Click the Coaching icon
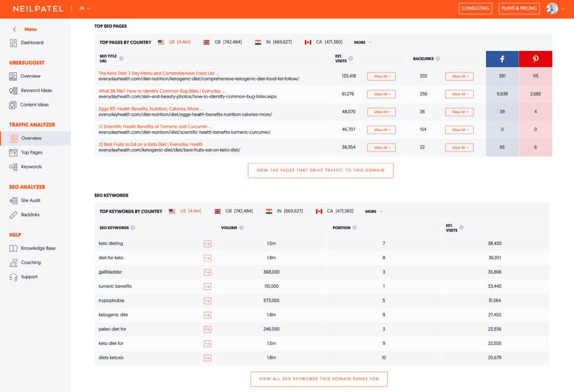 tap(13, 262)
